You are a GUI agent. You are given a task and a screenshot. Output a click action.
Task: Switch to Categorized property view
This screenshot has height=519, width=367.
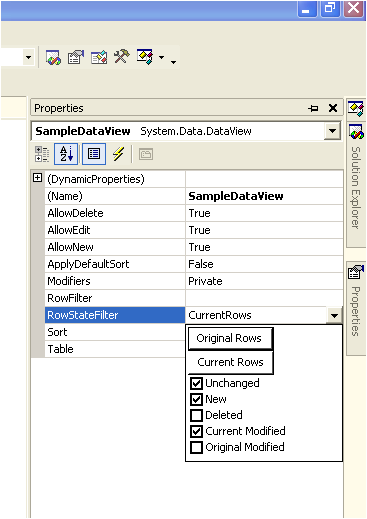point(42,154)
